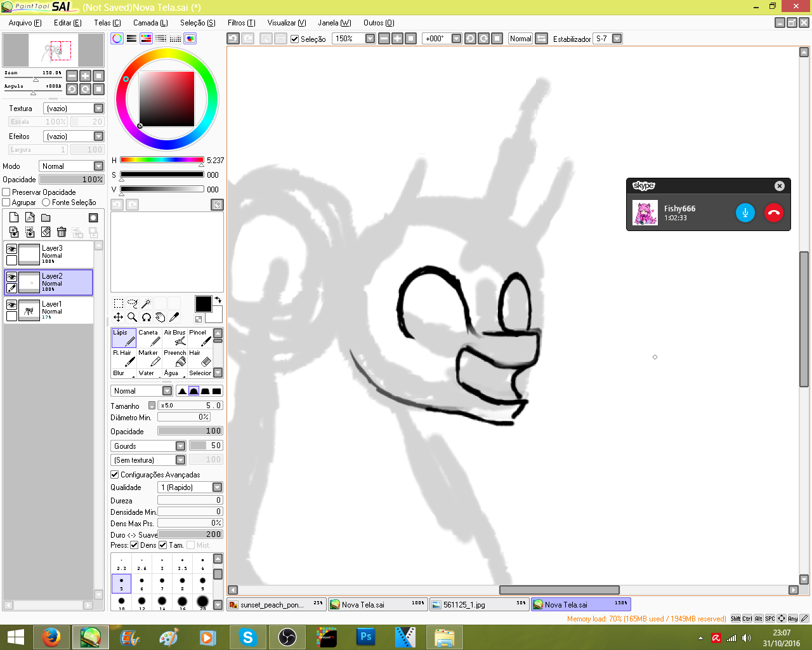Select the magic wand tool
The image size is (812, 650).
point(147,303)
